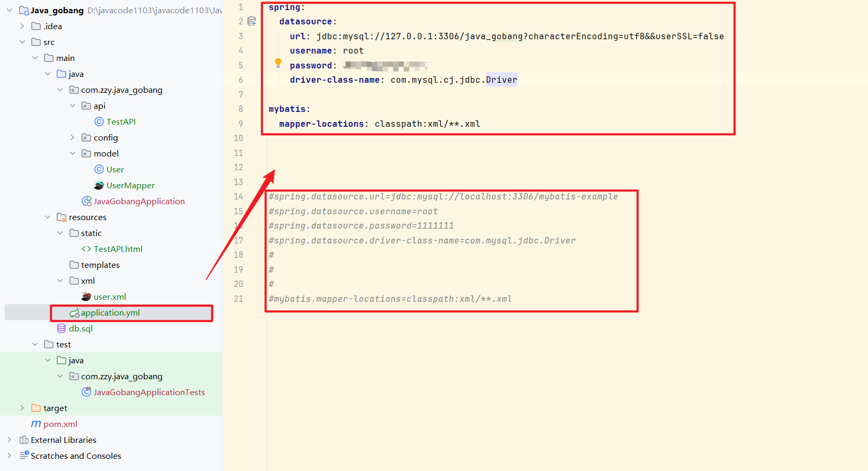
Task: Click the JavaGobangApplicationTests class icon
Action: point(87,392)
